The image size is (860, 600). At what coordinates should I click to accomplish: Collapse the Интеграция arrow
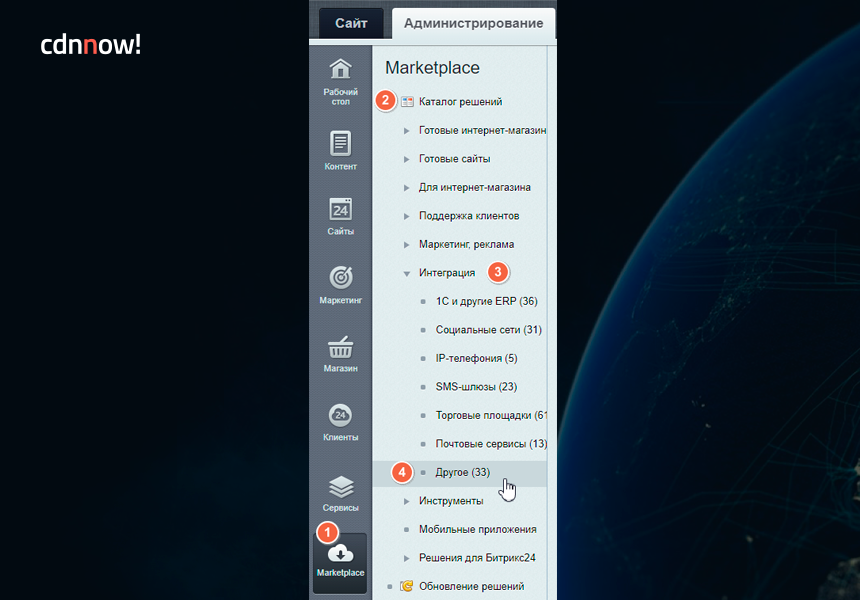click(406, 273)
